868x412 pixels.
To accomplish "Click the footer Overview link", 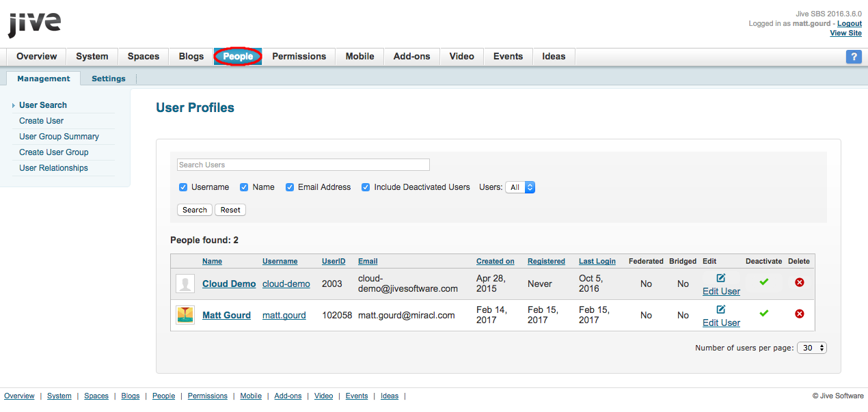I will [19, 396].
